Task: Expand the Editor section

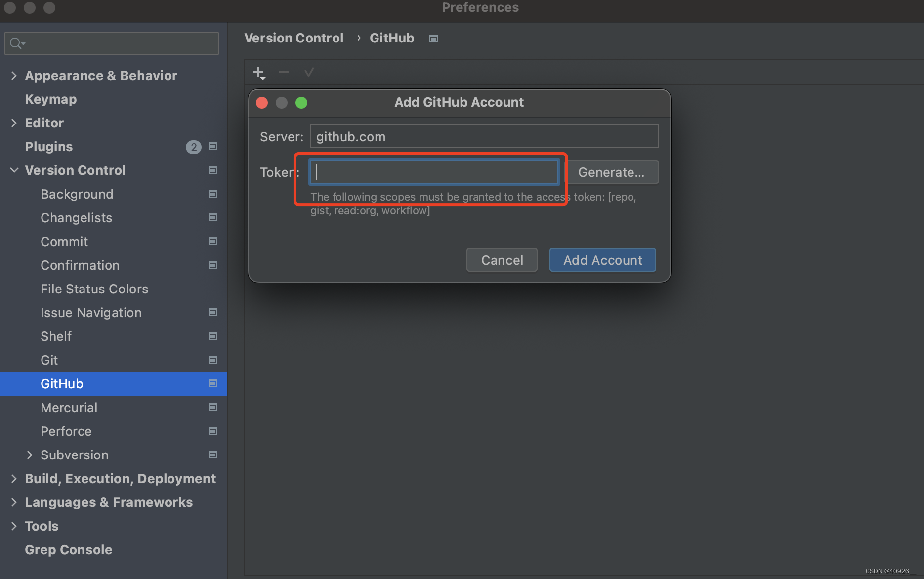Action: point(14,123)
